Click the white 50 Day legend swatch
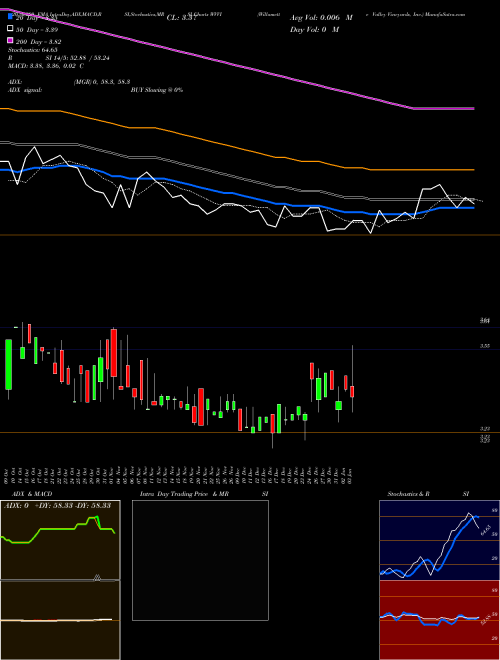This screenshot has height=660, width=500. click(11, 29)
